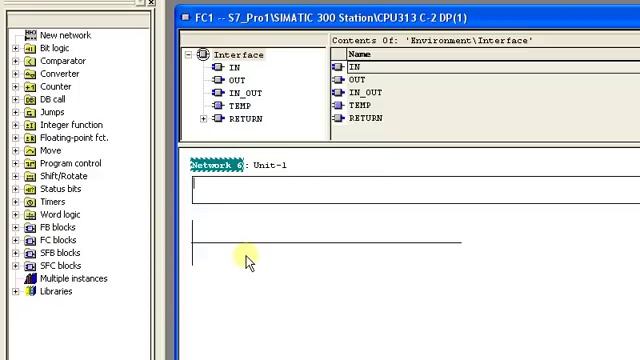Select the Word logic catalog entry

point(60,215)
